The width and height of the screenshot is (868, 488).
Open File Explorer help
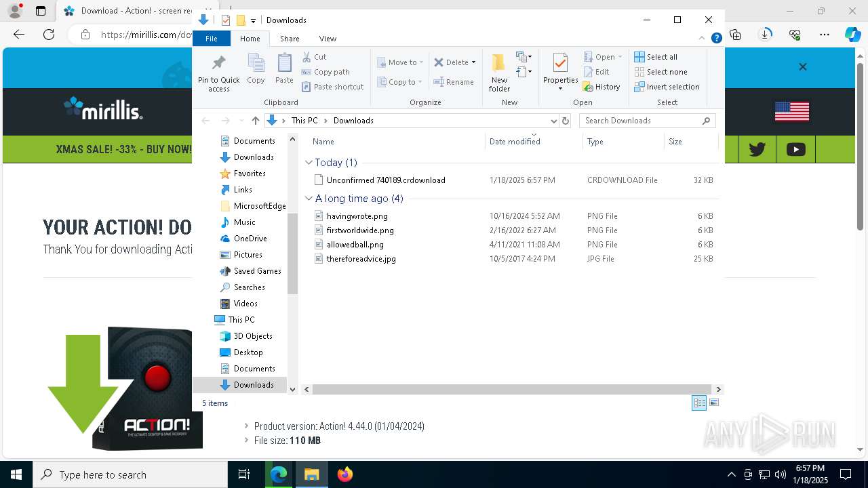[x=716, y=39]
